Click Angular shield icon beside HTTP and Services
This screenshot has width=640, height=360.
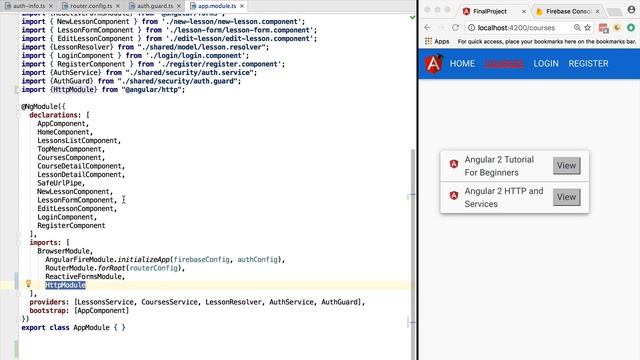click(x=453, y=195)
